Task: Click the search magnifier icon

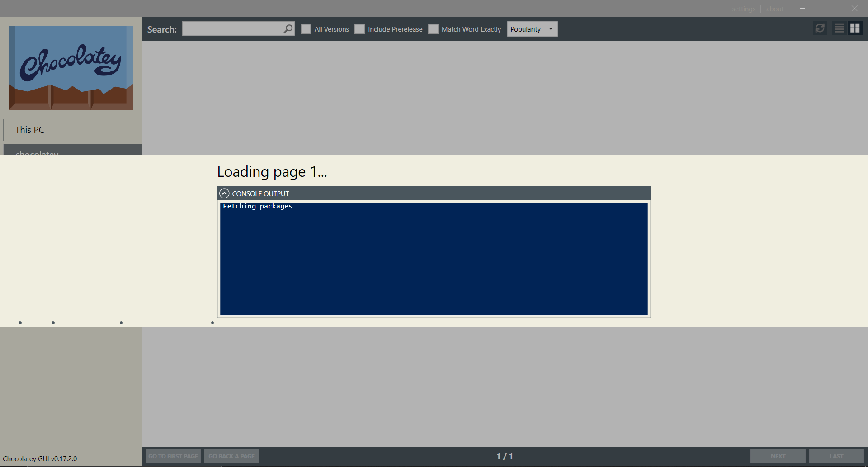Action: point(288,29)
